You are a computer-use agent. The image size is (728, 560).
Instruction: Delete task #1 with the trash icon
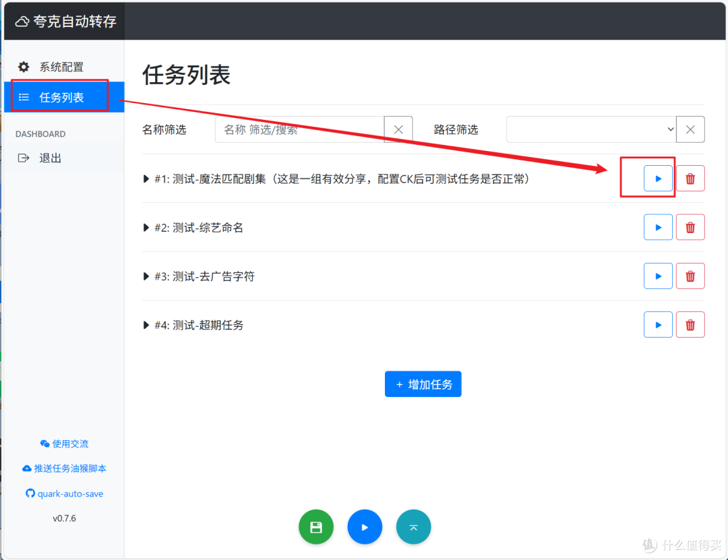tap(690, 179)
